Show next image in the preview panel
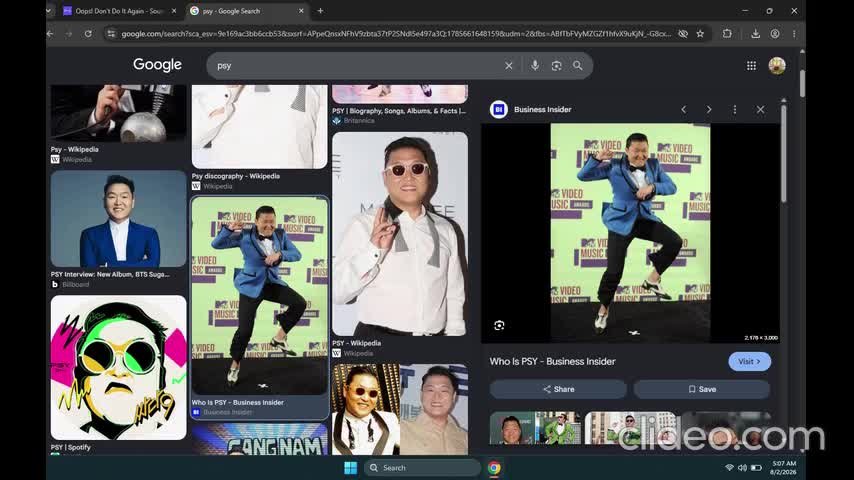The image size is (854, 480). coord(709,110)
